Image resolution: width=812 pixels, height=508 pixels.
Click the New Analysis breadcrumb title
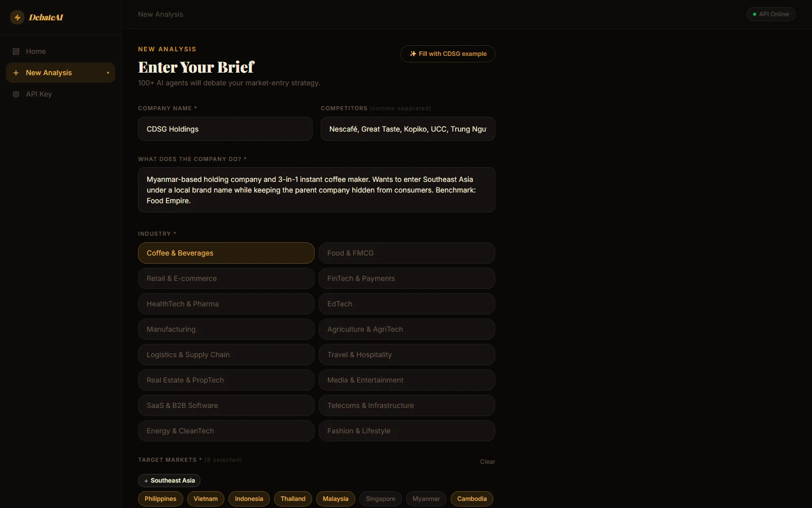click(x=160, y=14)
